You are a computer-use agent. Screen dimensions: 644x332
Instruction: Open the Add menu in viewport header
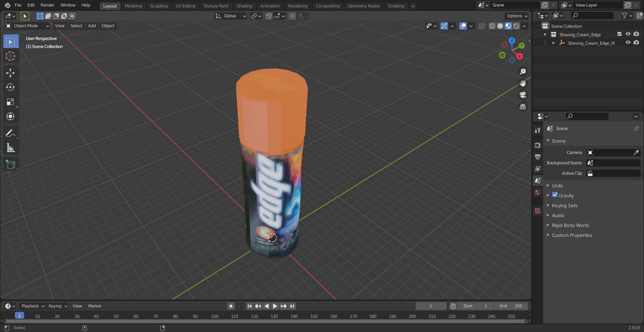(x=92, y=26)
